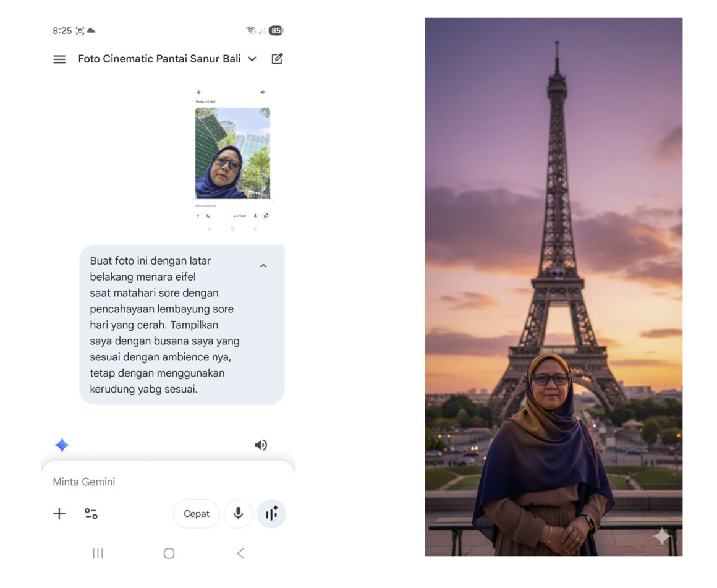Tap the Foto Cinematic Pantai Sanur Bali title
This screenshot has width=717, height=588.
pos(159,59)
